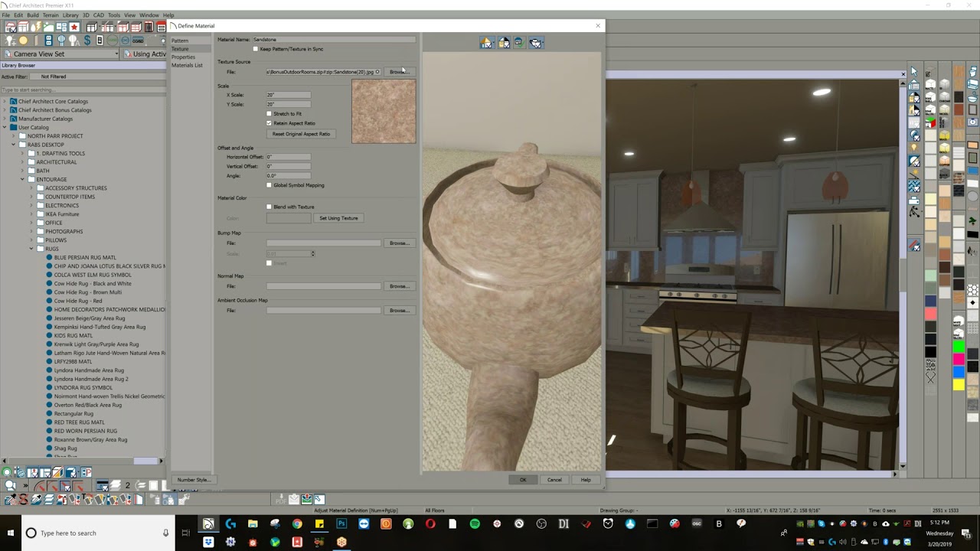Click rightmost preview view icon above material preview
Viewport: 980px width, 551px height.
pos(536,43)
